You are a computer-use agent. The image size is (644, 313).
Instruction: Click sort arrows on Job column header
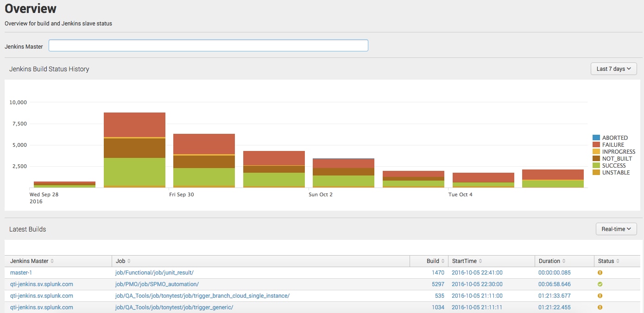click(x=129, y=261)
